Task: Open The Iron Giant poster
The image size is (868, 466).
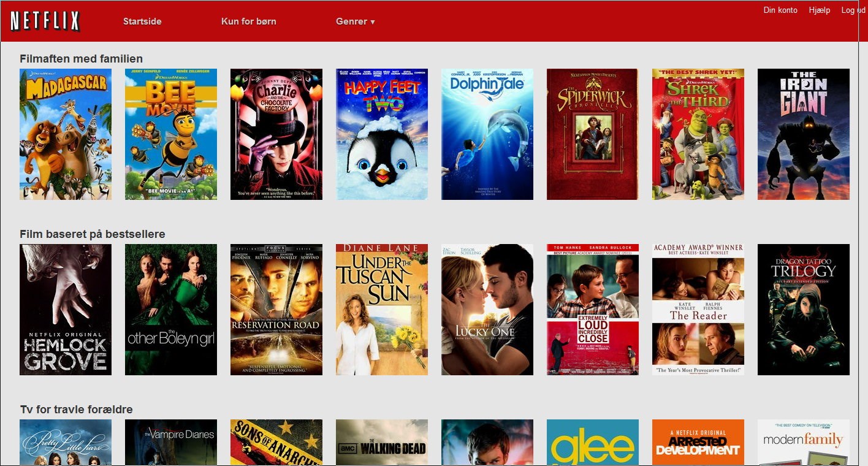Action: (804, 134)
